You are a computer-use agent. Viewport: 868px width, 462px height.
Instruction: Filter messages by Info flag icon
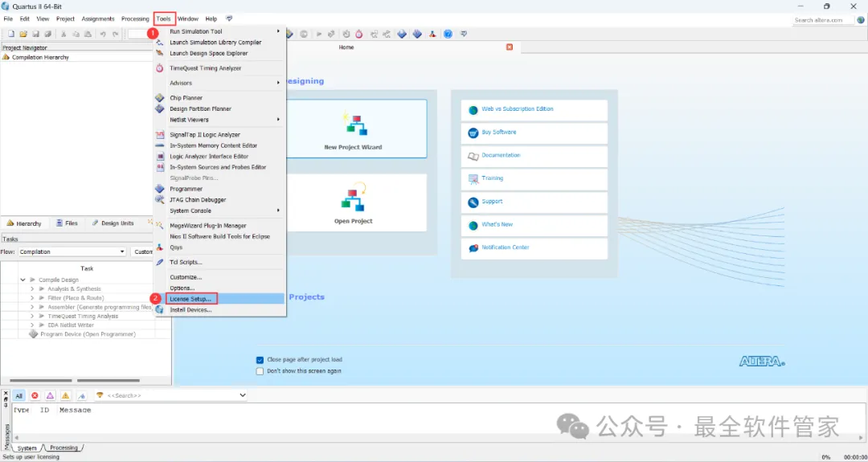tap(81, 395)
